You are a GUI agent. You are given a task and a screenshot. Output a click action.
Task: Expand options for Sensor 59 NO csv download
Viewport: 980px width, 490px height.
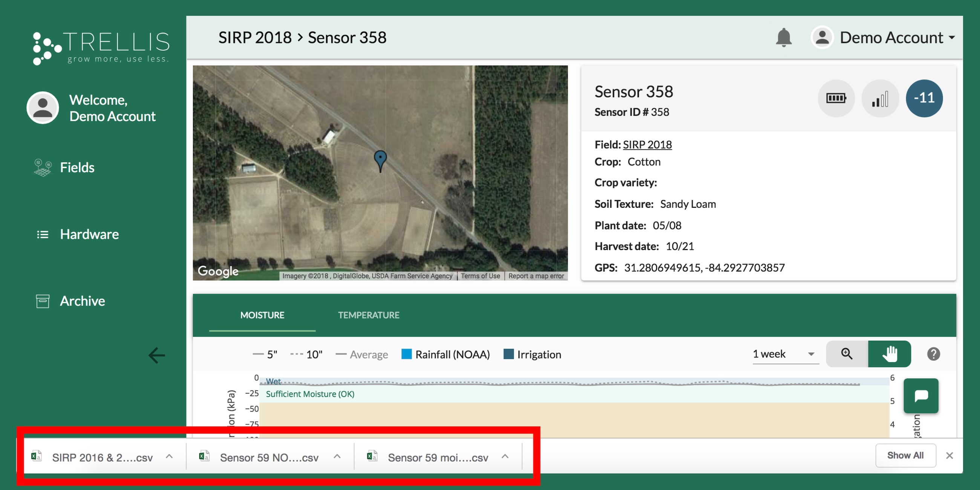pos(337,456)
